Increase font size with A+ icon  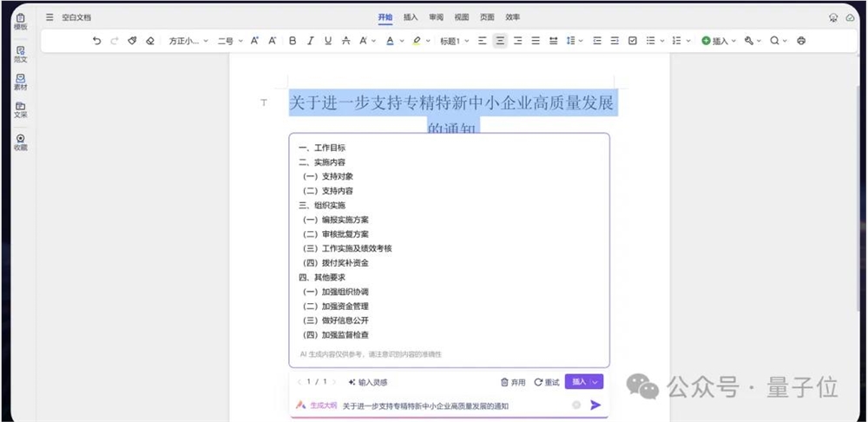pyautogui.click(x=254, y=41)
